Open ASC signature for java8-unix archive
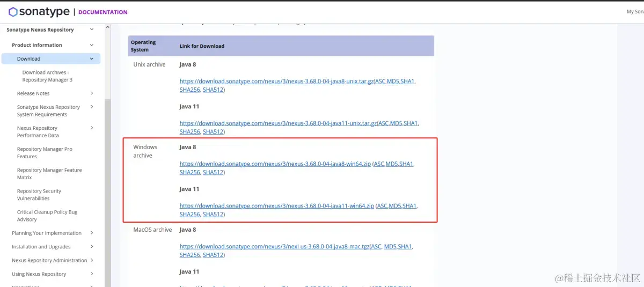 380,82
